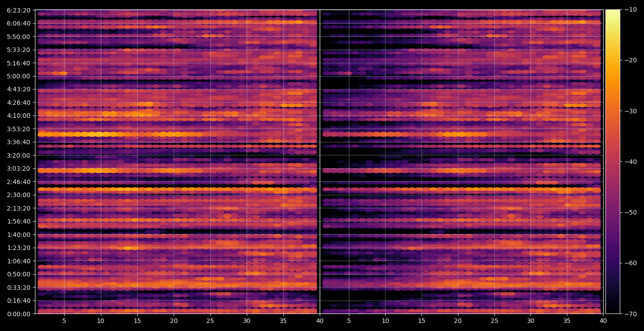Click the 6:06:40 time label
The image size is (644, 331).
coord(19,23)
